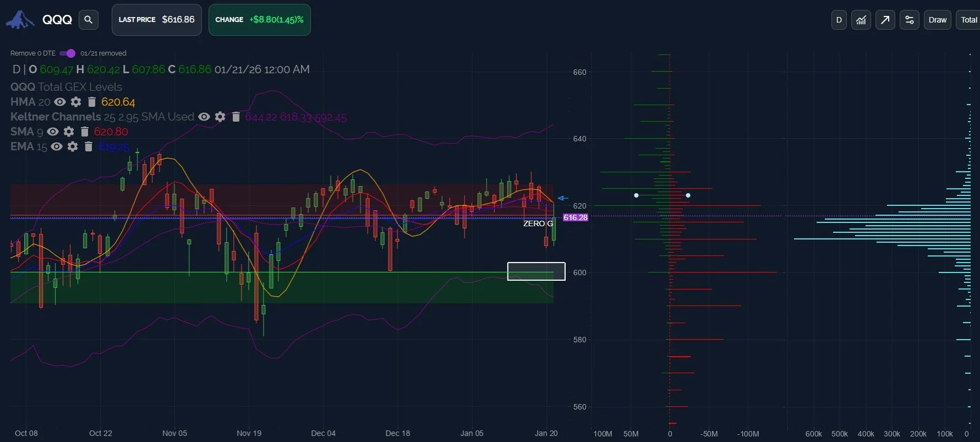Click the QQQ ticker symbol
Viewport: 980px width, 442px height.
point(57,20)
